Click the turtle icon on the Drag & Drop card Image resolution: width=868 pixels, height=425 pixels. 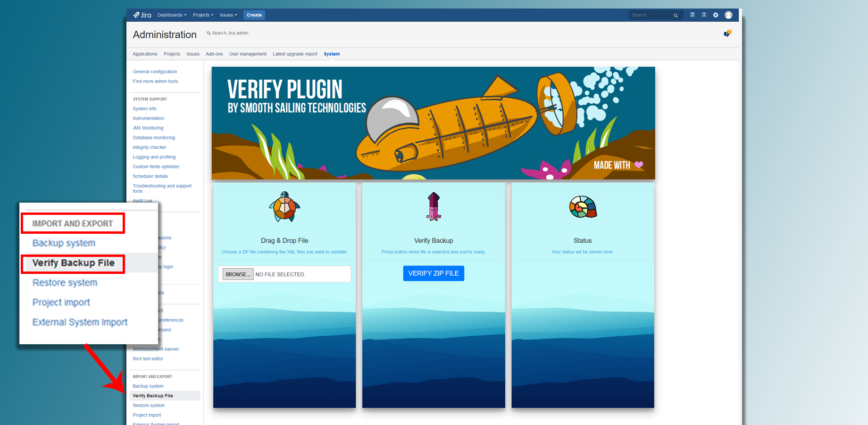[284, 206]
